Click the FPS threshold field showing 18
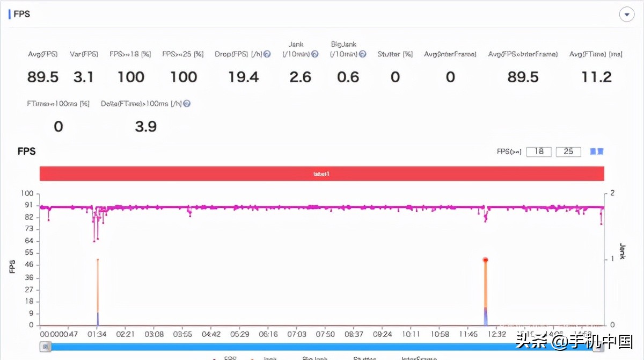Image resolution: width=644 pixels, height=360 pixels. point(539,152)
